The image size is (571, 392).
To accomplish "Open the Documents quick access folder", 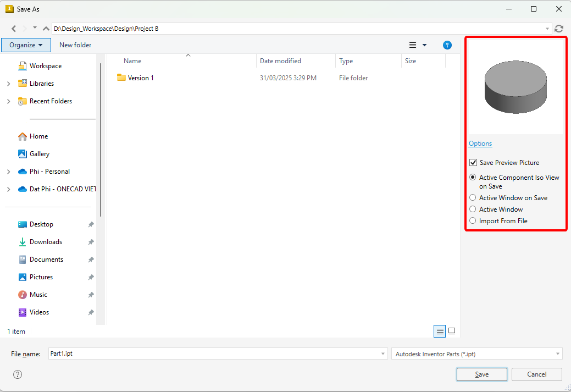I will pos(46,260).
